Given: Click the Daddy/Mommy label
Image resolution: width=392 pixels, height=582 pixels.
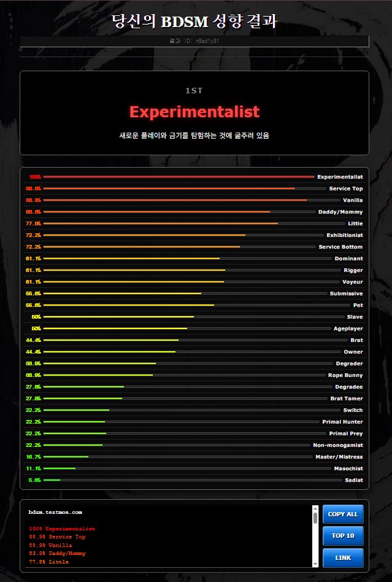Looking at the screenshot, I should (x=340, y=212).
